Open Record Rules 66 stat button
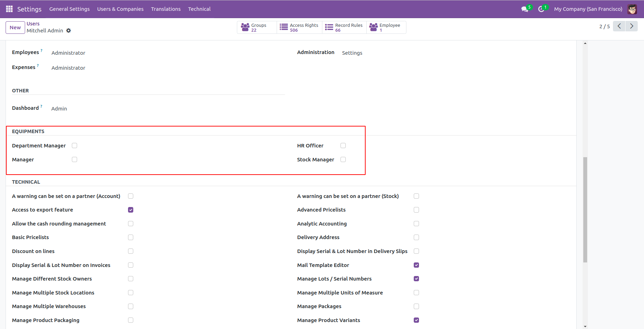644x329 pixels. (x=344, y=27)
